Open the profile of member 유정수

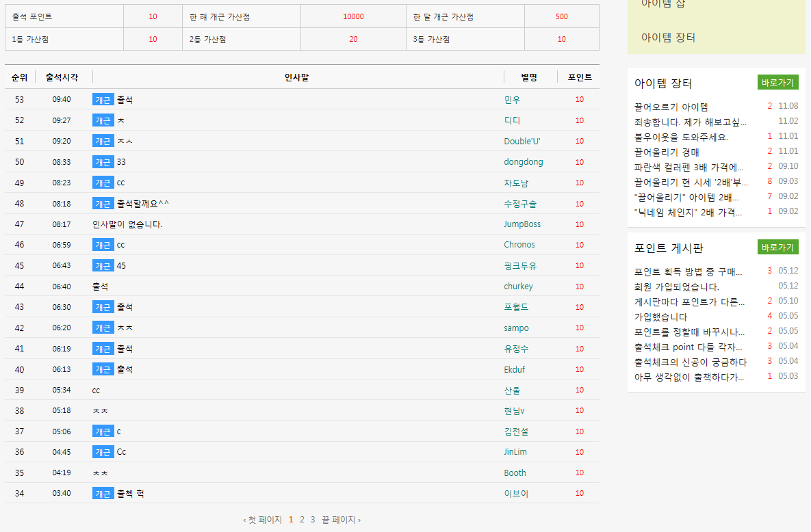point(516,349)
